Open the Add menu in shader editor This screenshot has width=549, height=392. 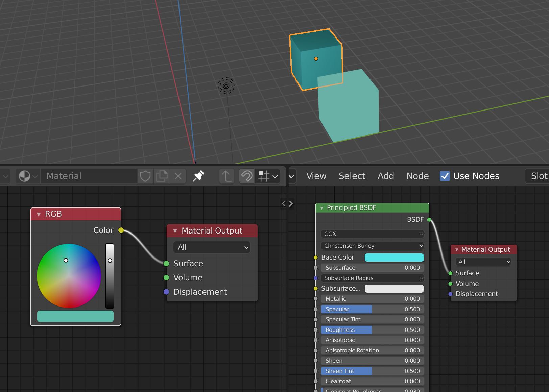[x=386, y=176]
